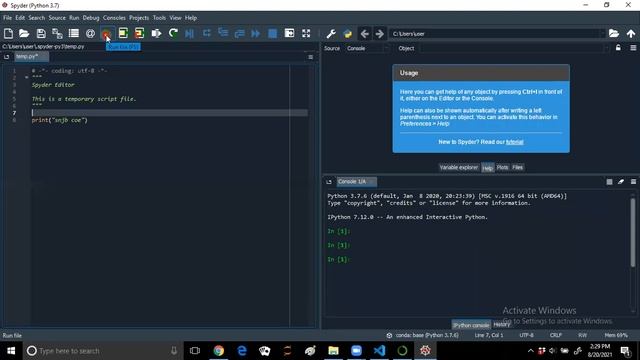Screen dimensions: 640x360
Task: Browse a working directory folder icon
Action: 614,33
